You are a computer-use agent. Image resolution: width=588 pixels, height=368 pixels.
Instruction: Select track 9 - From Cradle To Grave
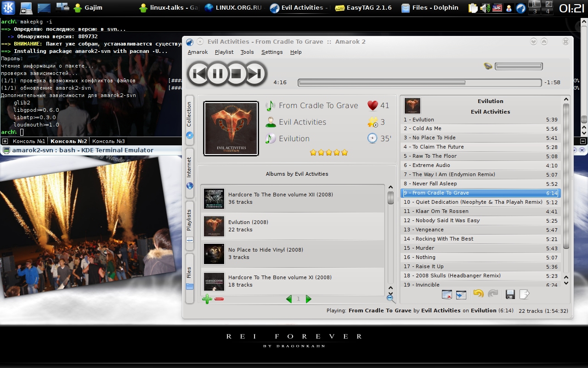(481, 193)
